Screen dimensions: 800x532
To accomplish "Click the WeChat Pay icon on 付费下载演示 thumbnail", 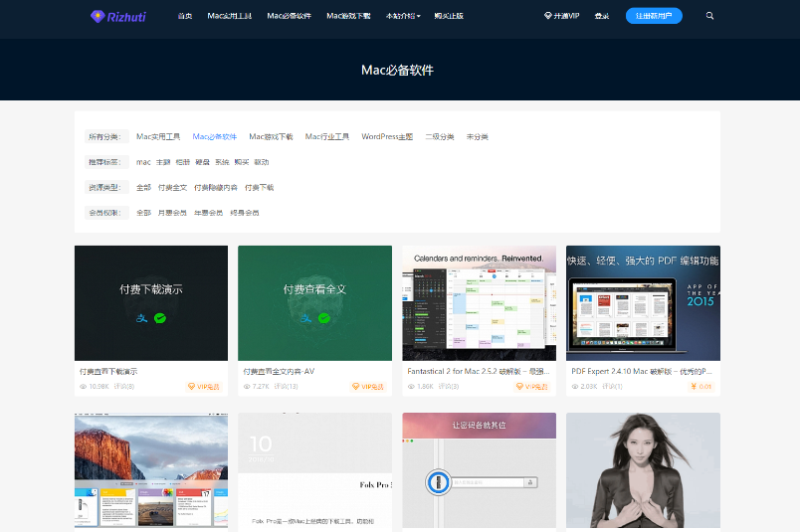I will pyautogui.click(x=160, y=318).
